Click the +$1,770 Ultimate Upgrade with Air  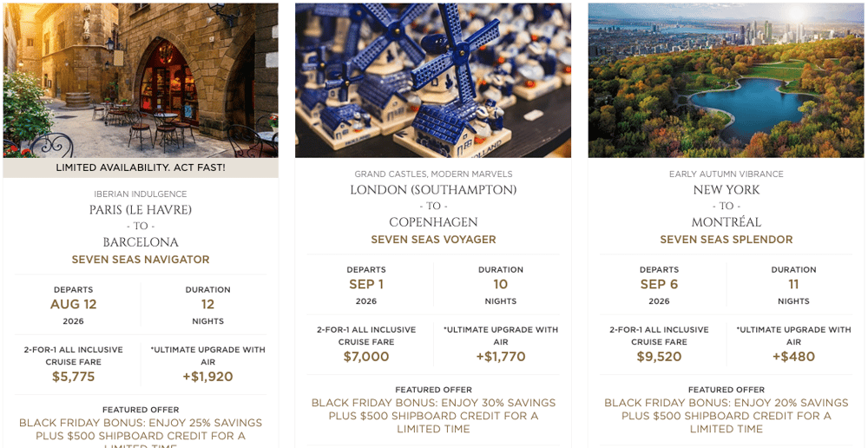[x=501, y=357]
